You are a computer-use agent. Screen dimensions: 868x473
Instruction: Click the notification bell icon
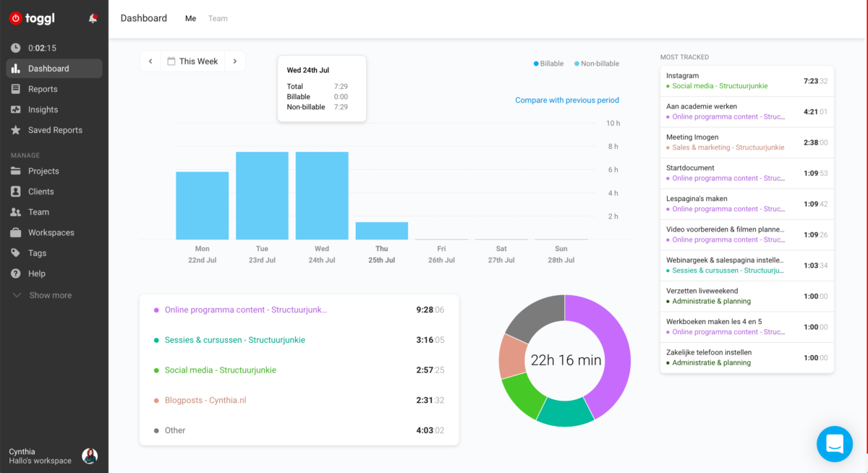[93, 19]
